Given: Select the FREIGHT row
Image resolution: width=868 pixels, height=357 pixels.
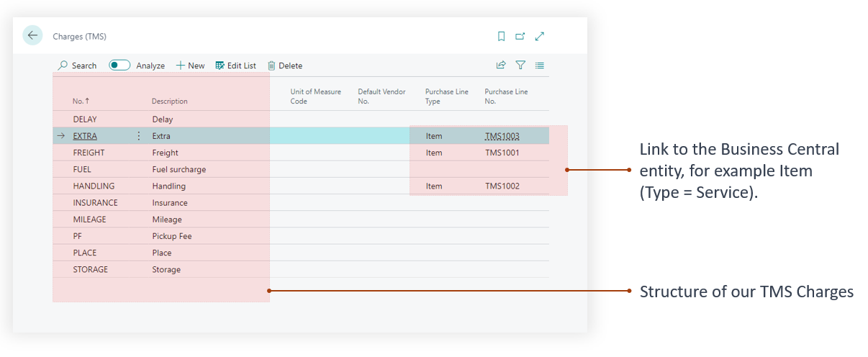Looking at the screenshot, I should (89, 153).
